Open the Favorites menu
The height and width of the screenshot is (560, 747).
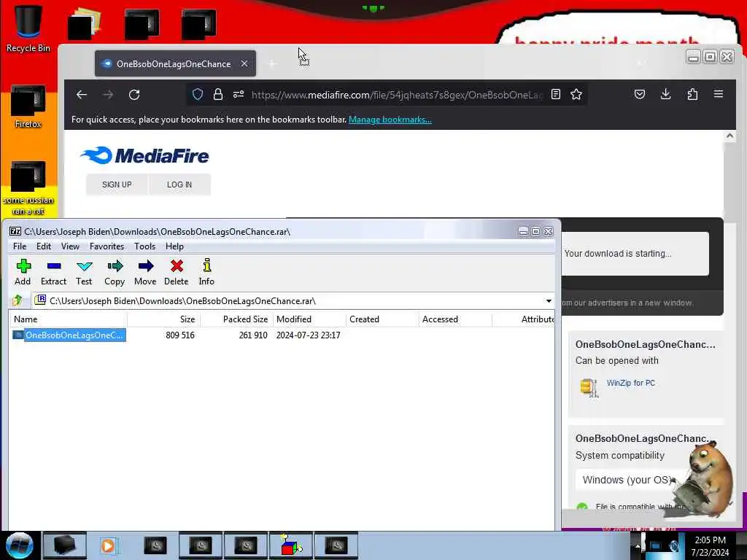click(107, 246)
